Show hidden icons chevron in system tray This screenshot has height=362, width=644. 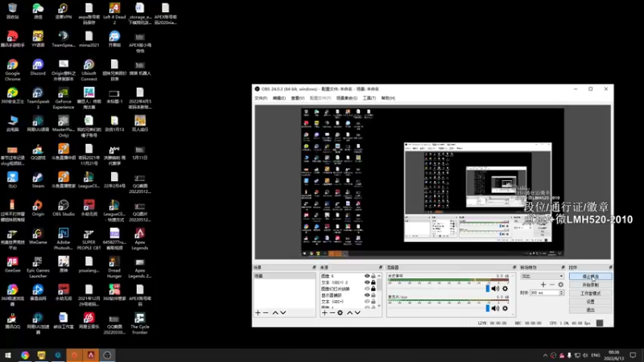point(545,356)
